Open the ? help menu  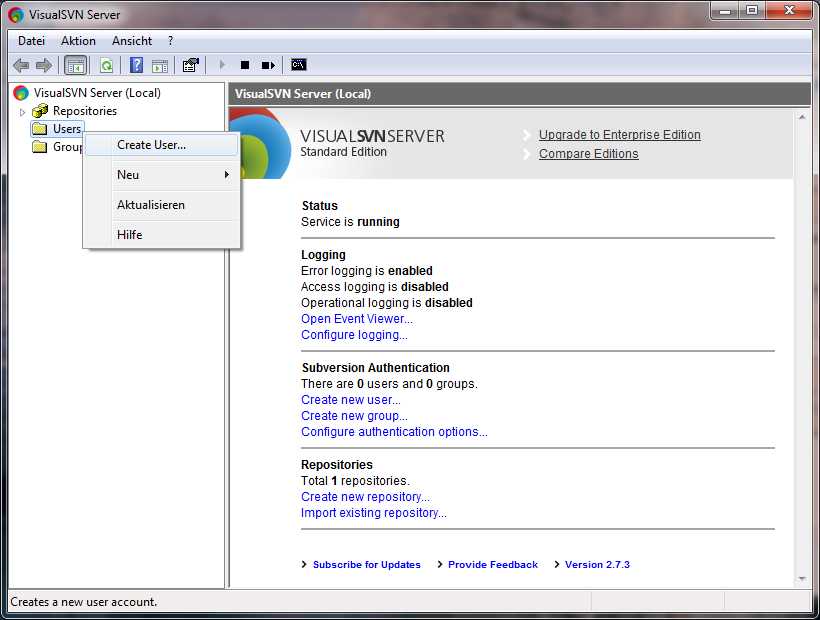point(170,41)
